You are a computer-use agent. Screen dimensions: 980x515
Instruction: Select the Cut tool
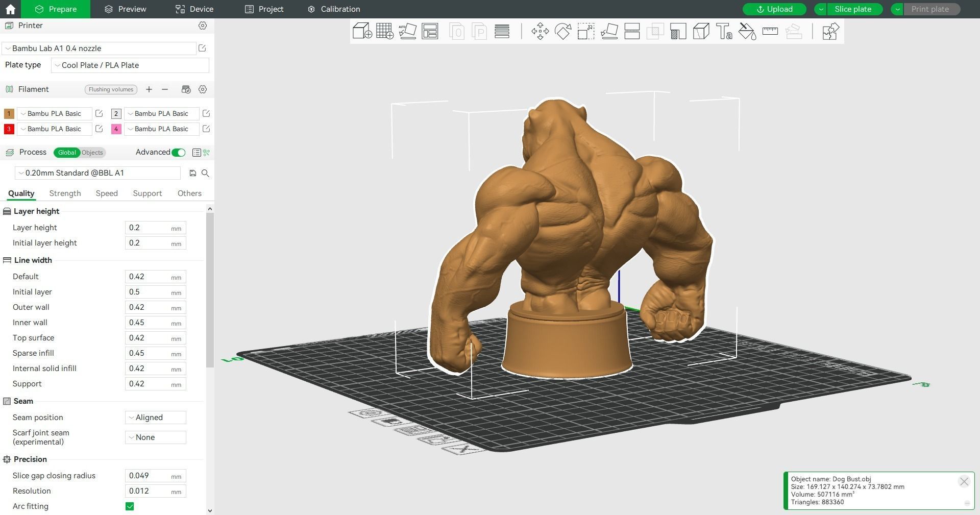click(x=632, y=31)
